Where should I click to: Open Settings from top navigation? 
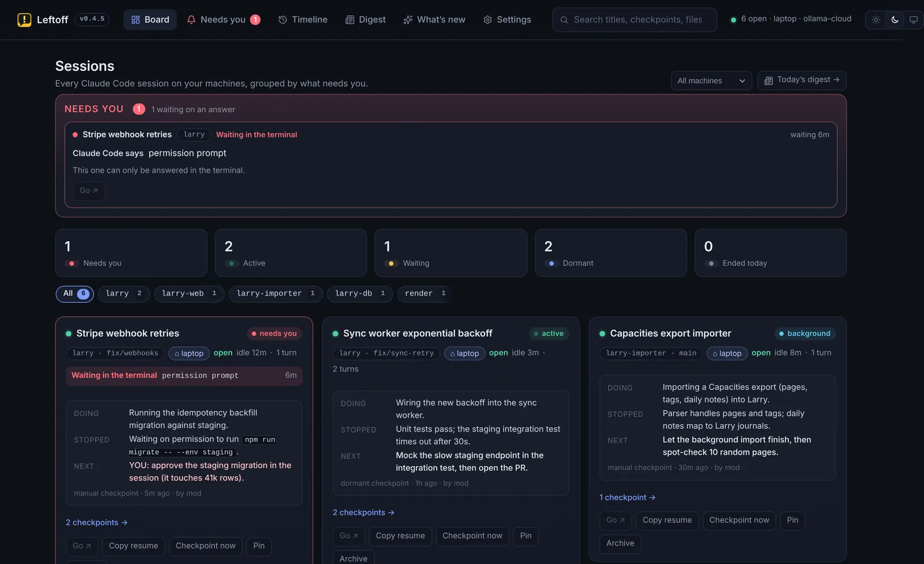point(507,20)
